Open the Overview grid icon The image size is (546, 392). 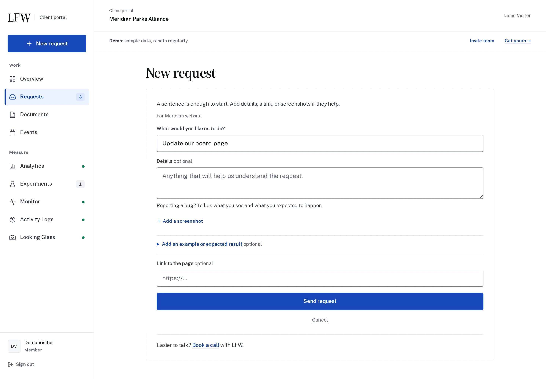pyautogui.click(x=13, y=79)
